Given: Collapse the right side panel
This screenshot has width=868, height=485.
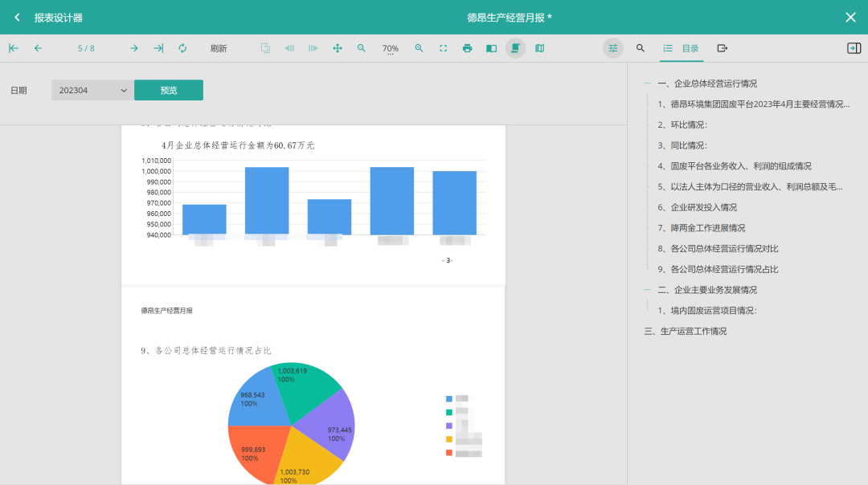Looking at the screenshot, I should pos(854,49).
